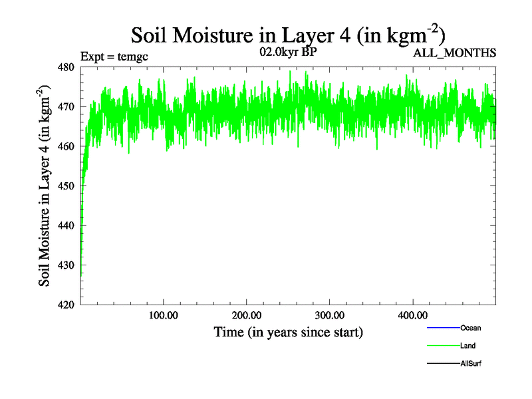Click the Expt = temgc label

[x=114, y=56]
